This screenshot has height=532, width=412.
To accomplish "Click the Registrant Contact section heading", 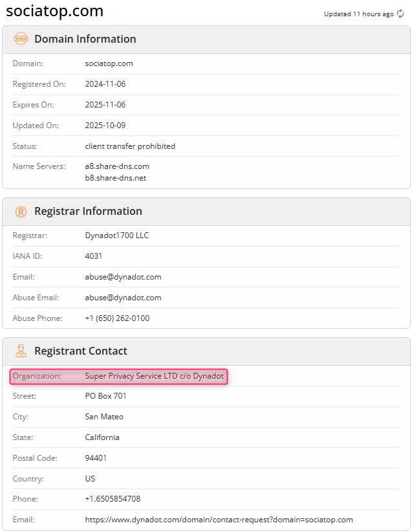I will click(x=81, y=351).
